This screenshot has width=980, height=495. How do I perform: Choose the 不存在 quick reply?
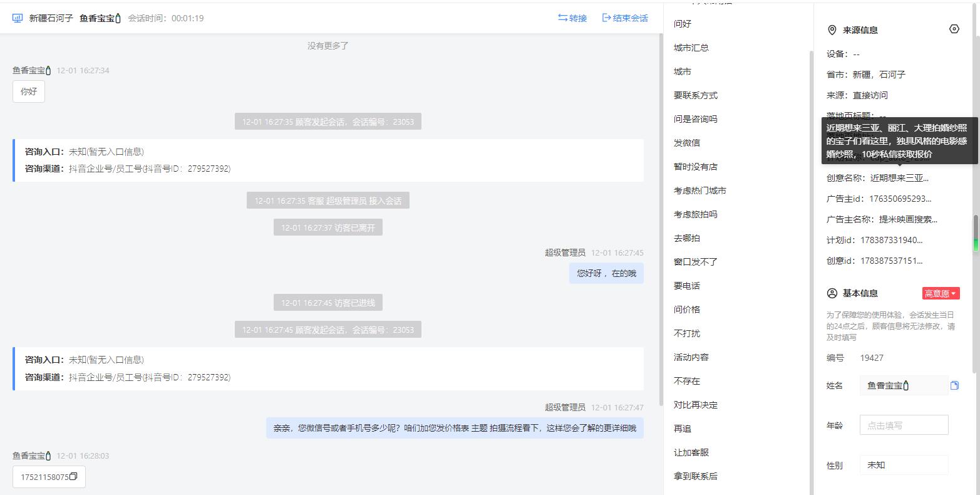687,381
